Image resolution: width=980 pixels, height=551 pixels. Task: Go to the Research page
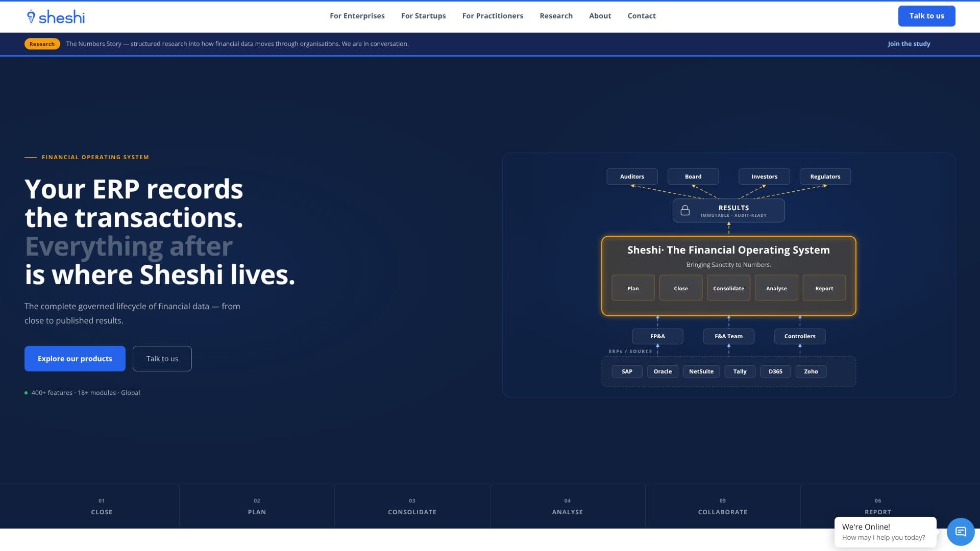point(556,16)
